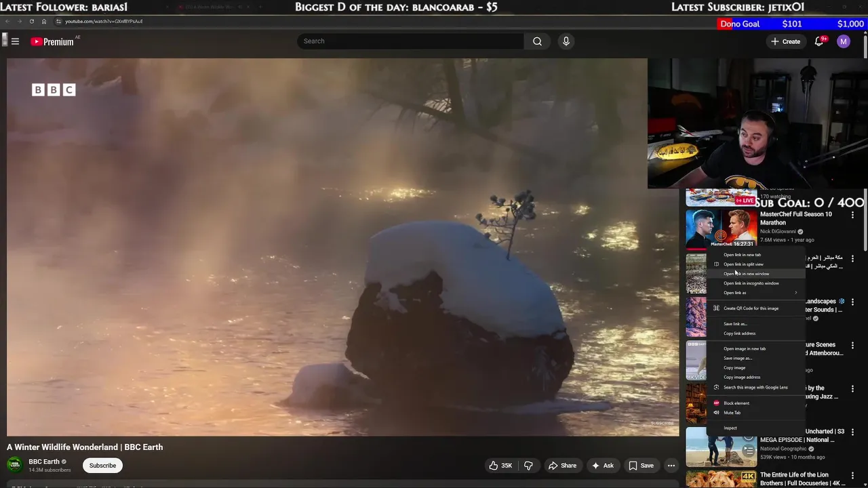The height and width of the screenshot is (488, 868).
Task: Choose Open link in new tab
Action: (x=756, y=255)
